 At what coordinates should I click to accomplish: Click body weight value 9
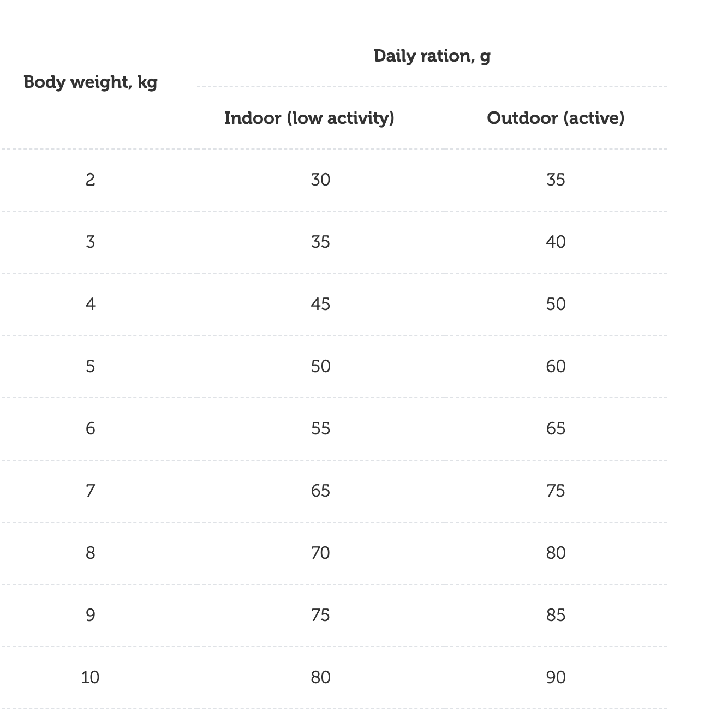click(91, 615)
